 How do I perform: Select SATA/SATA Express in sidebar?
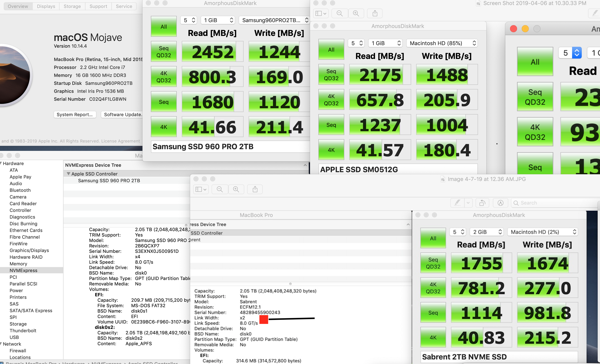[31, 311]
